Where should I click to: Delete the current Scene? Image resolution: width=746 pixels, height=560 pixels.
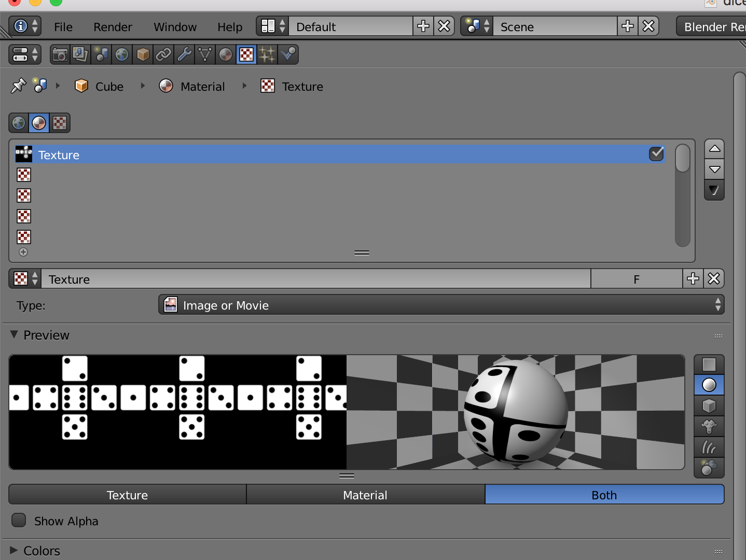(648, 26)
